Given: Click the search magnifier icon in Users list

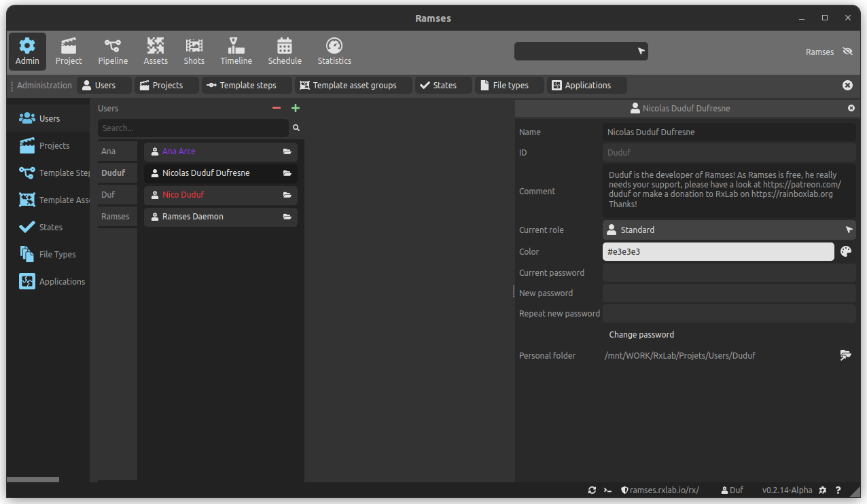Looking at the screenshot, I should coord(296,128).
